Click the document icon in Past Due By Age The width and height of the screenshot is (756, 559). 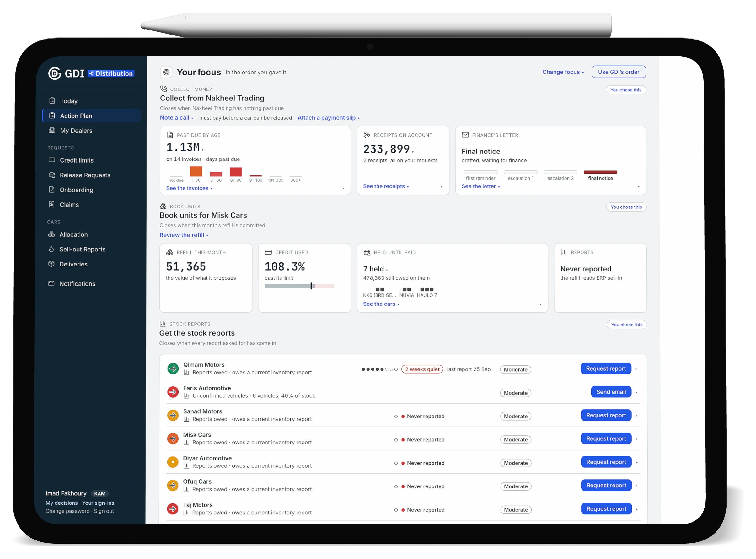click(x=170, y=135)
